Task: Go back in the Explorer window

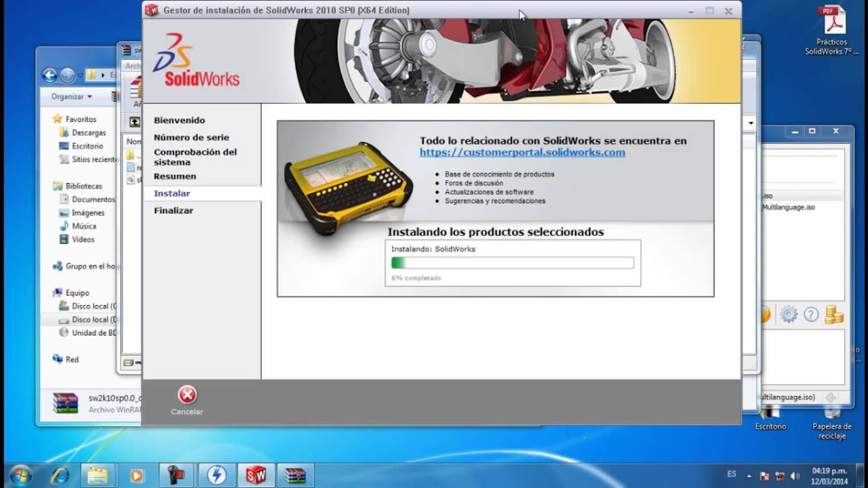Action: [x=50, y=75]
